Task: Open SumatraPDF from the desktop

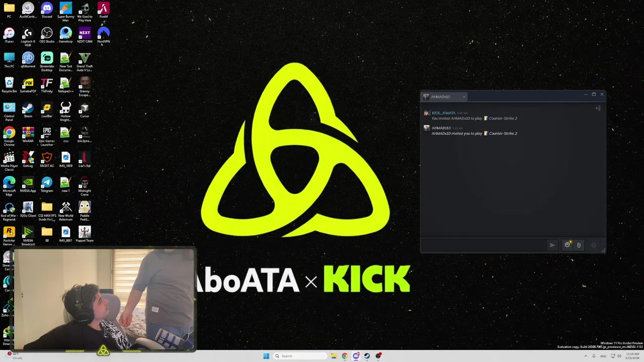Action: pos(28,84)
